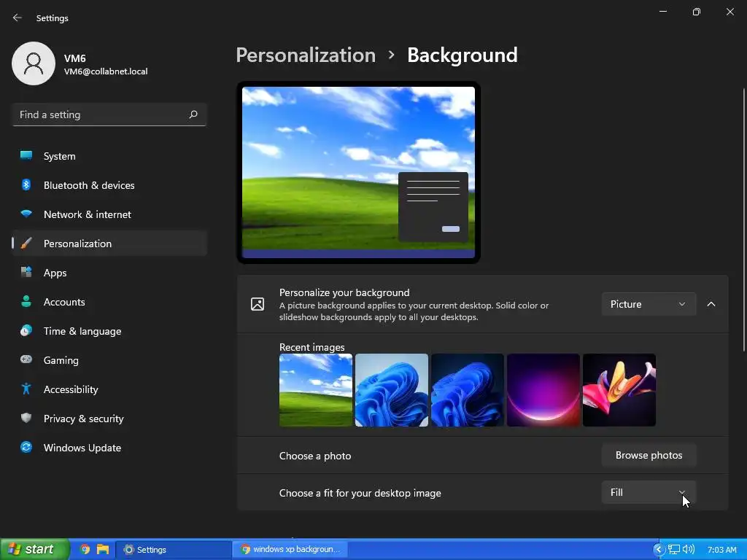Viewport: 747px width, 560px height.
Task: Open Network & internet settings
Action: pos(109,214)
